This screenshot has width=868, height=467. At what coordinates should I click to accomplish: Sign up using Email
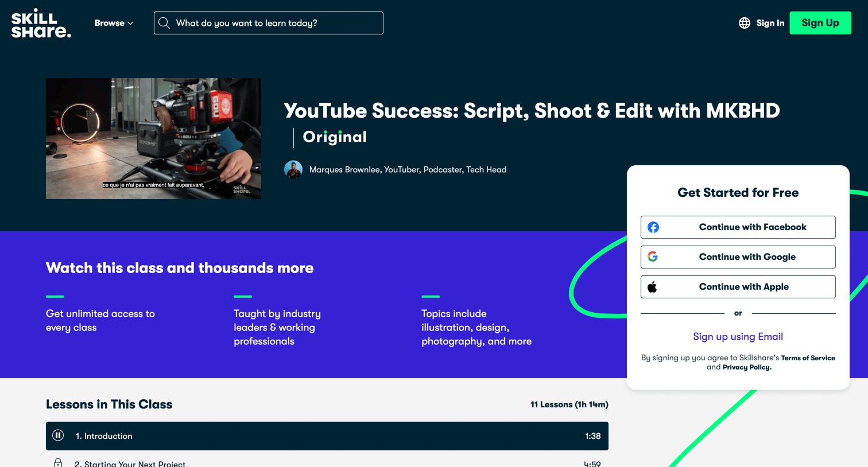pos(738,337)
